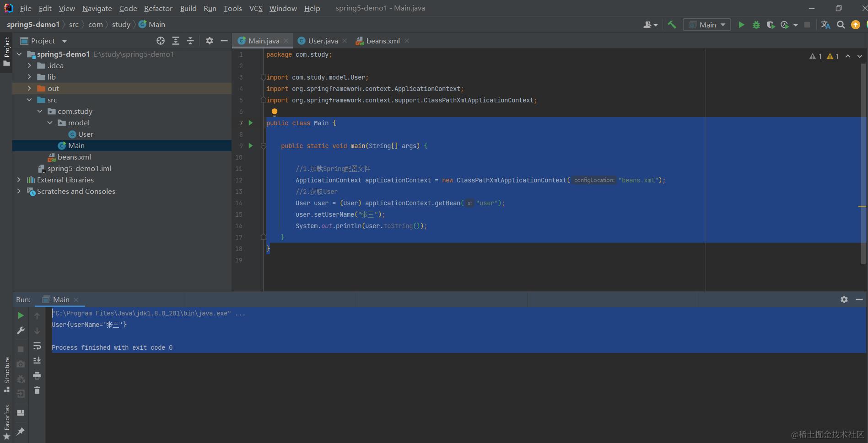Expand the out folder
Viewport: 868px width, 443px height.
point(29,88)
